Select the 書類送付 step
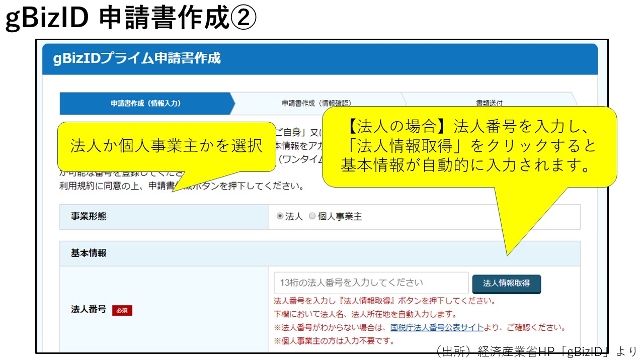The height and width of the screenshot is (362, 644). pos(489,103)
